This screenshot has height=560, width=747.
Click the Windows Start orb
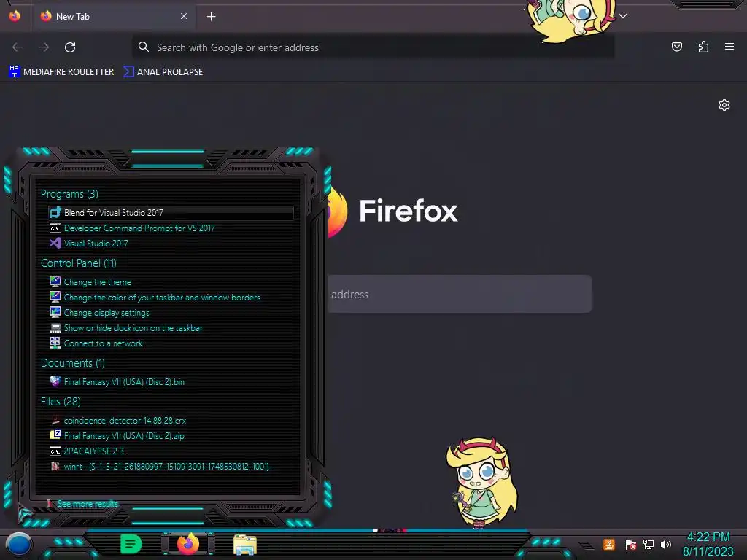(x=18, y=545)
